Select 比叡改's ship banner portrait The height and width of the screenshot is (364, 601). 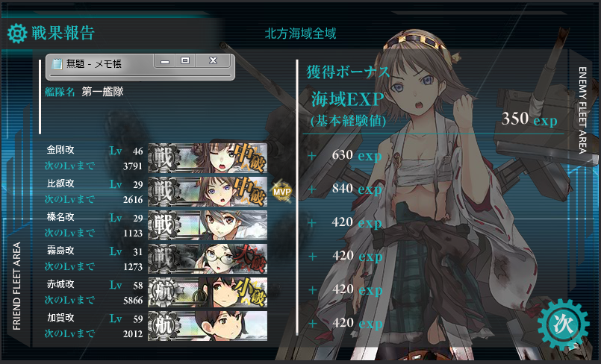pos(208,192)
